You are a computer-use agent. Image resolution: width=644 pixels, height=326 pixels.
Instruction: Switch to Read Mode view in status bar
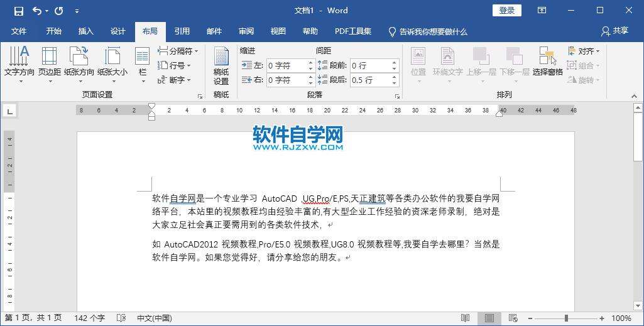pos(466,318)
